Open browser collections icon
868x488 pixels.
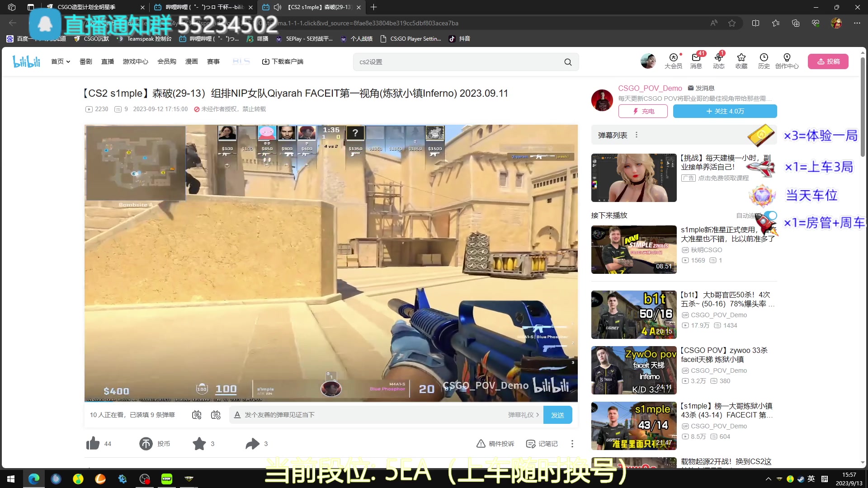[796, 23]
